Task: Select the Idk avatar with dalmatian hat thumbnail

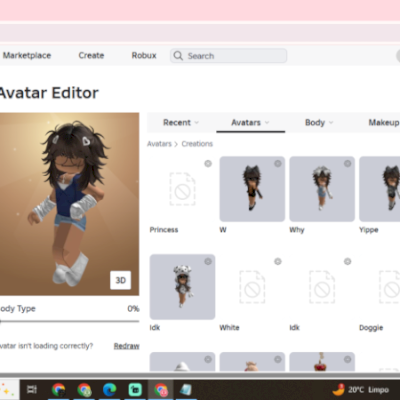Action: coord(182,287)
